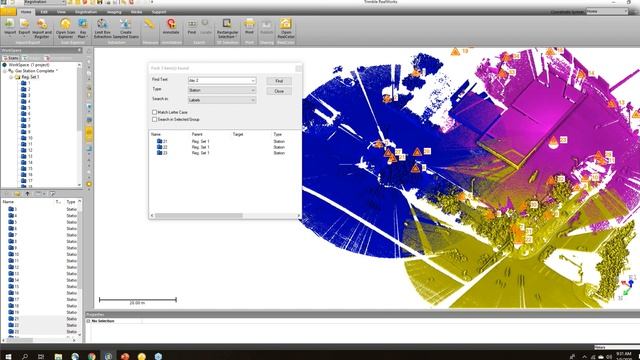Open the Key Plan tool
Screen dimensions: 640x360
tap(83, 28)
